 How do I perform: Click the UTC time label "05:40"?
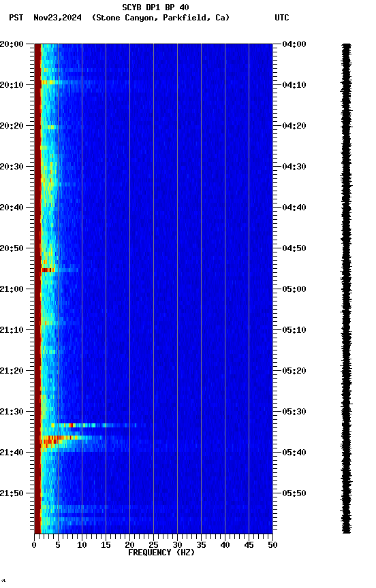(294, 453)
